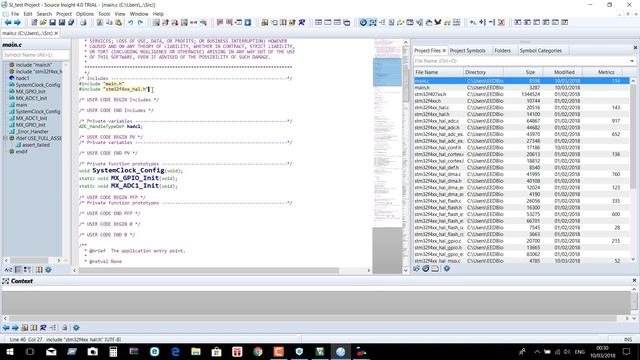
Task: Click the code overview minimap highlight
Action: pyautogui.click(x=387, y=72)
